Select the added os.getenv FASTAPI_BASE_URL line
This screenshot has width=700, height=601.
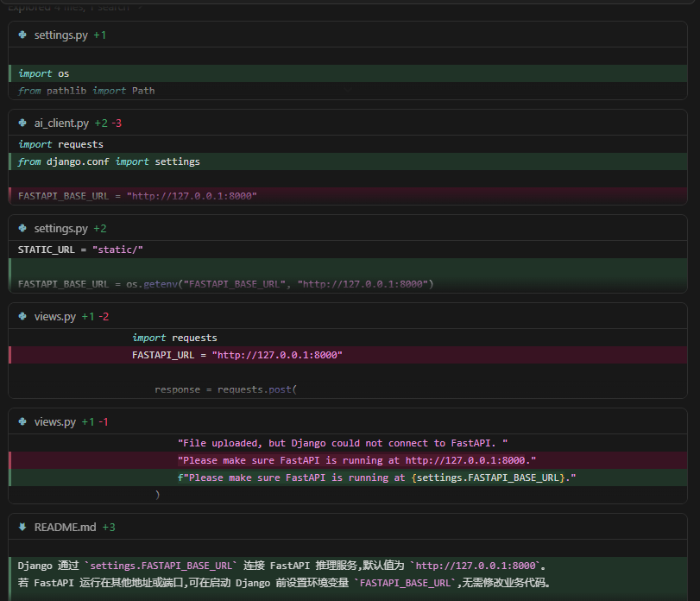pyautogui.click(x=348, y=284)
